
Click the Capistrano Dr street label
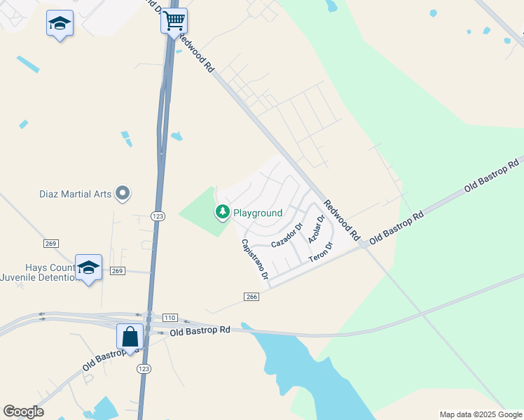pyautogui.click(x=255, y=259)
